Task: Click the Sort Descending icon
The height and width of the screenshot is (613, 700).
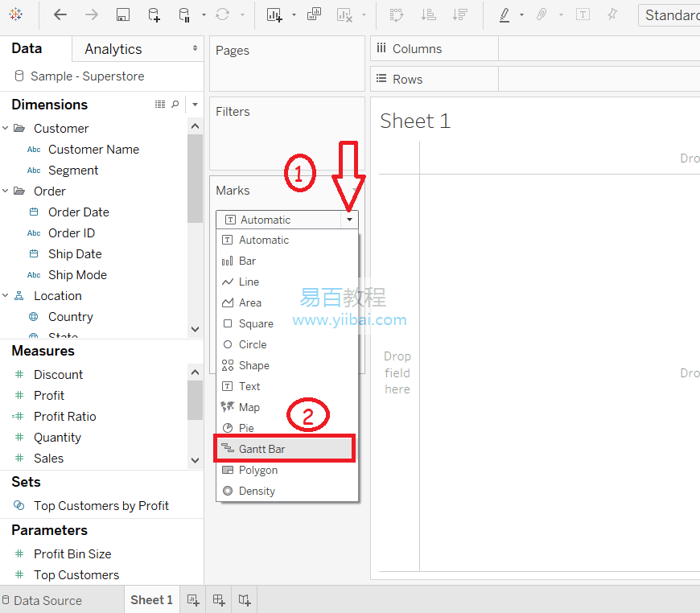Action: [x=459, y=14]
